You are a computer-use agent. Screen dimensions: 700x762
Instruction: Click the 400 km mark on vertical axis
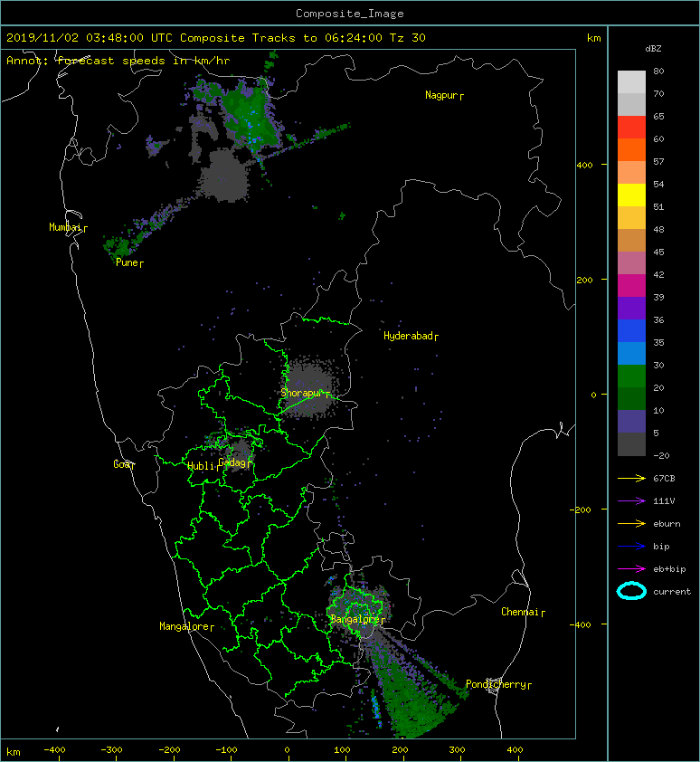[584, 166]
